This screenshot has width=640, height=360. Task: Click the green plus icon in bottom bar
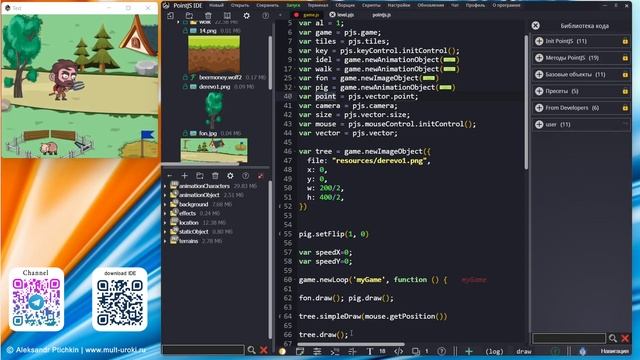[x=469, y=351]
